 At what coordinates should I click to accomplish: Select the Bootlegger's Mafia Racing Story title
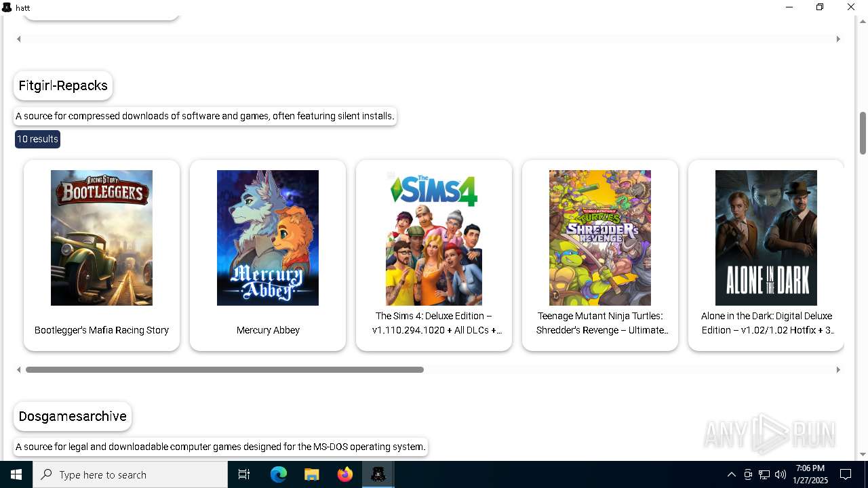(x=102, y=330)
